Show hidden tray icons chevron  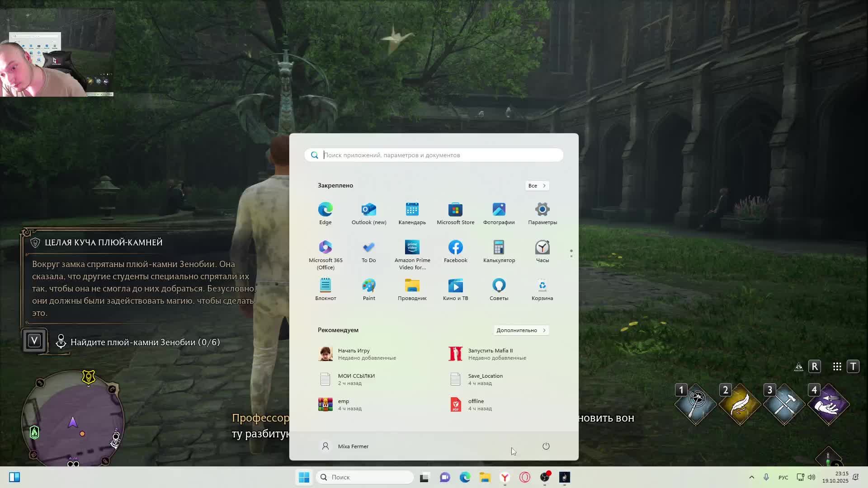click(x=751, y=477)
